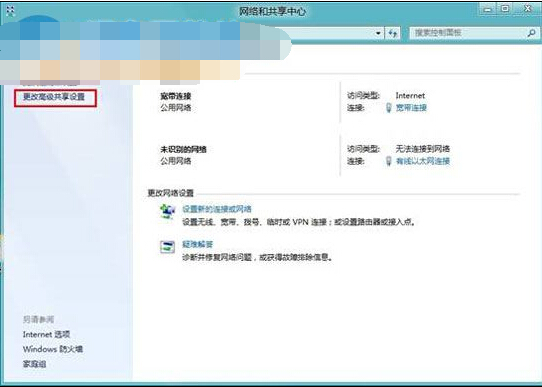Click the troubleshooting icon
542x387 pixels.
click(167, 247)
